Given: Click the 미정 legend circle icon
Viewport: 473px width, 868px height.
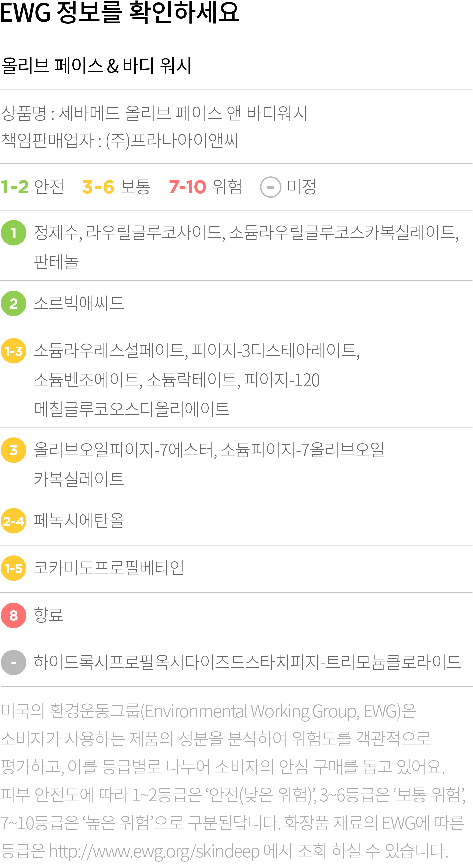Looking at the screenshot, I should pyautogui.click(x=271, y=187).
